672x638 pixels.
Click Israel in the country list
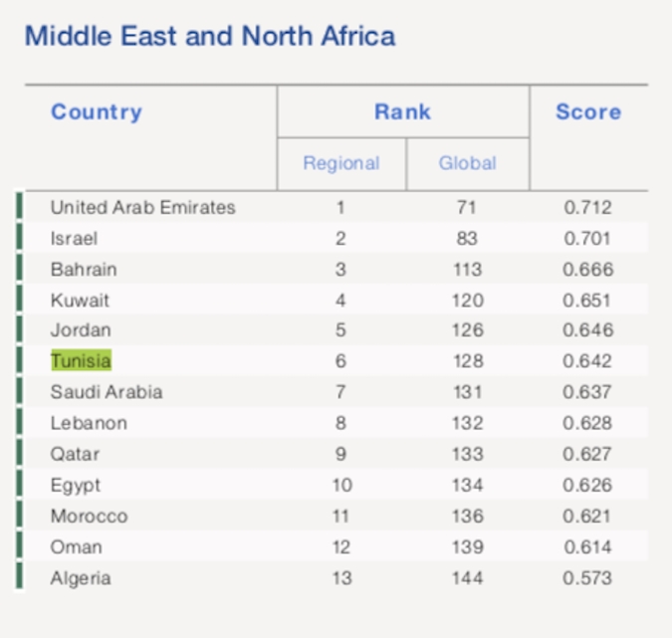pos(74,238)
